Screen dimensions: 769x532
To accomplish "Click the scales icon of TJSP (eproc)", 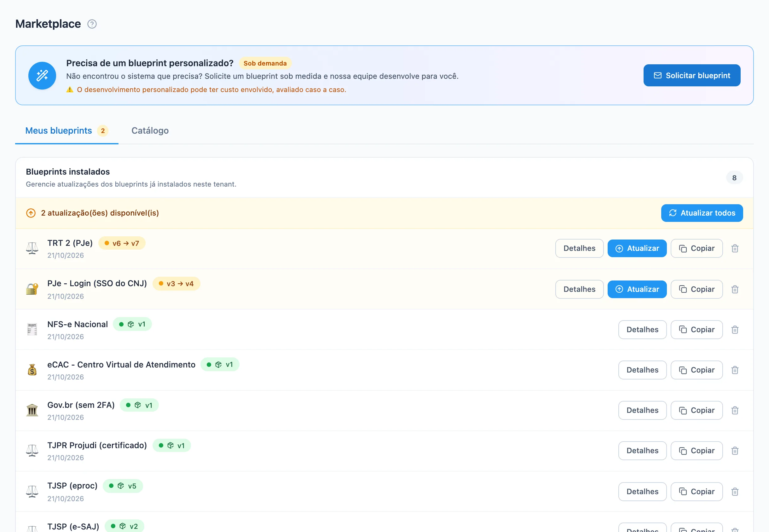I will pyautogui.click(x=32, y=491).
